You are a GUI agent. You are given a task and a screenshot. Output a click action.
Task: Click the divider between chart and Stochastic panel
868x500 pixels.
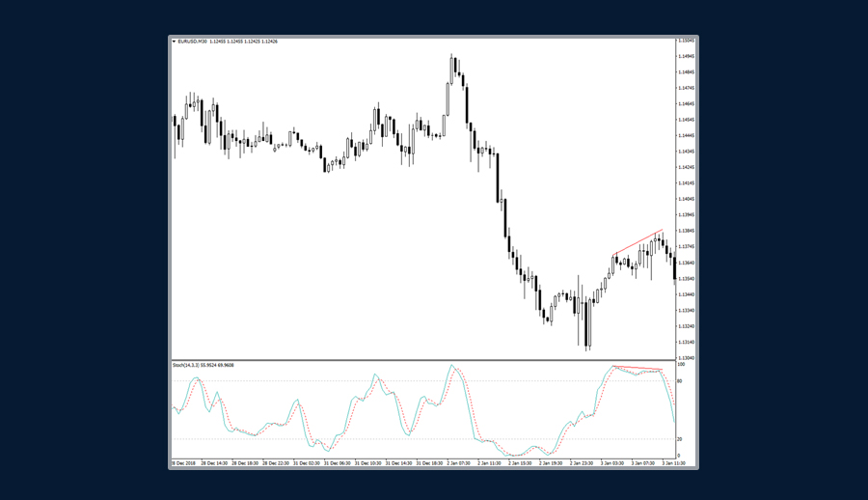422,360
